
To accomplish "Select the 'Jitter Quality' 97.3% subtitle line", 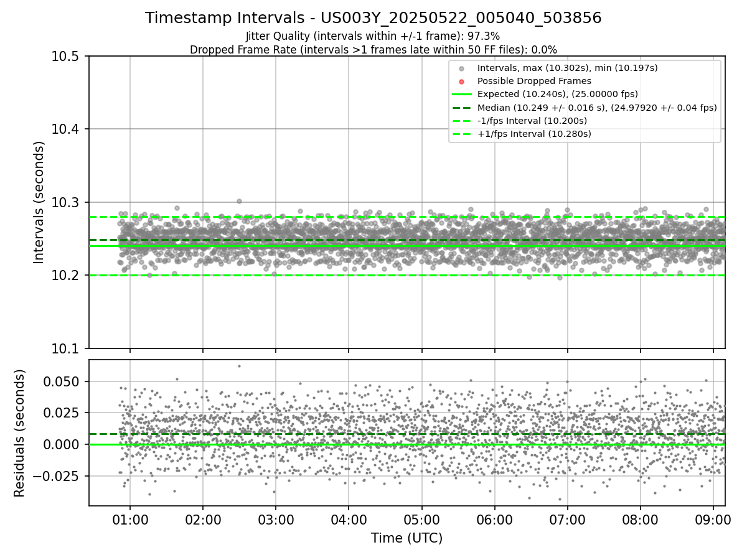I will click(374, 37).
